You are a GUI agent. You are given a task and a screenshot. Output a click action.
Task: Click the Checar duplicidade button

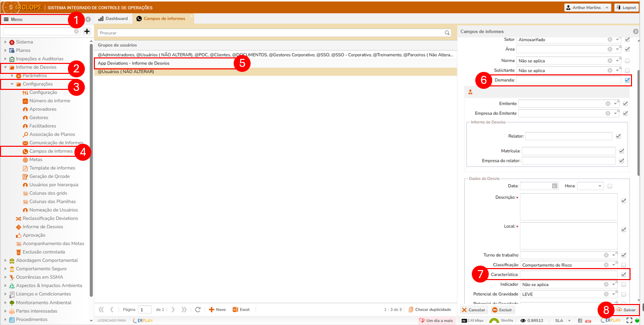click(429, 310)
